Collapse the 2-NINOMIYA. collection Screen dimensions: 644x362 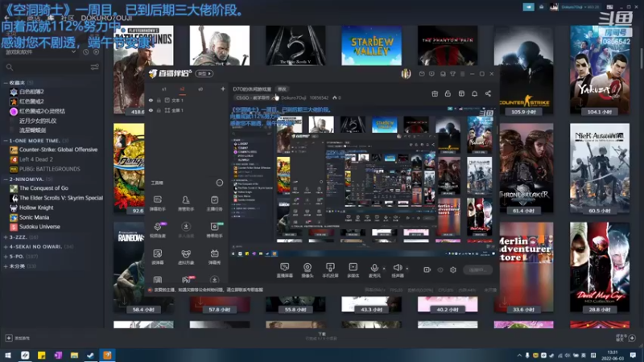pyautogui.click(x=6, y=179)
